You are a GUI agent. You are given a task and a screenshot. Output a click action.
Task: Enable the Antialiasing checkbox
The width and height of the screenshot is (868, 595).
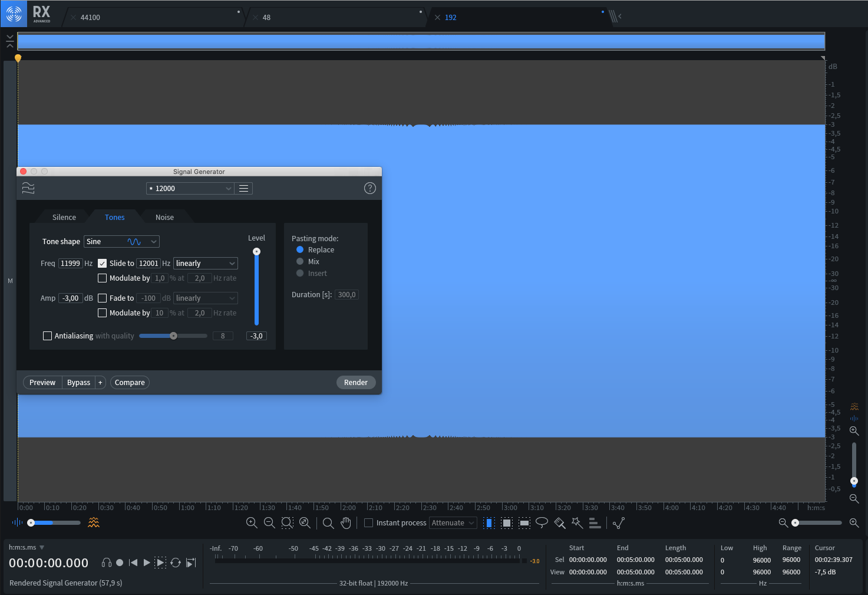[47, 336]
